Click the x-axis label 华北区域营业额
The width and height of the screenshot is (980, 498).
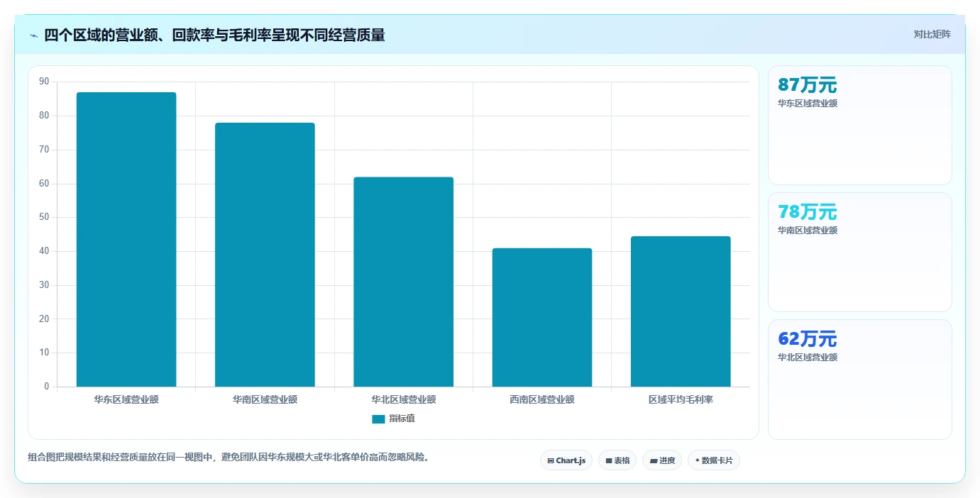(403, 399)
